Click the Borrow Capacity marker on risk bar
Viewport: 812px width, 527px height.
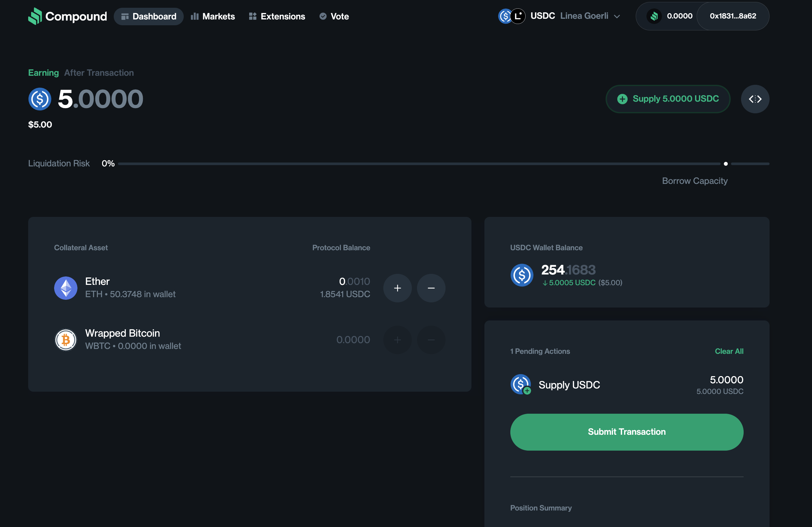tap(725, 164)
